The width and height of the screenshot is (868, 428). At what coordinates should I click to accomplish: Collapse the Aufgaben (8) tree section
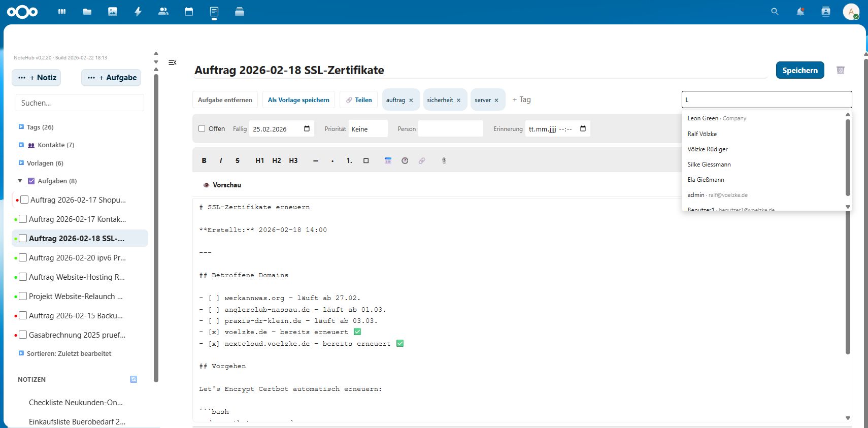pyautogui.click(x=20, y=181)
